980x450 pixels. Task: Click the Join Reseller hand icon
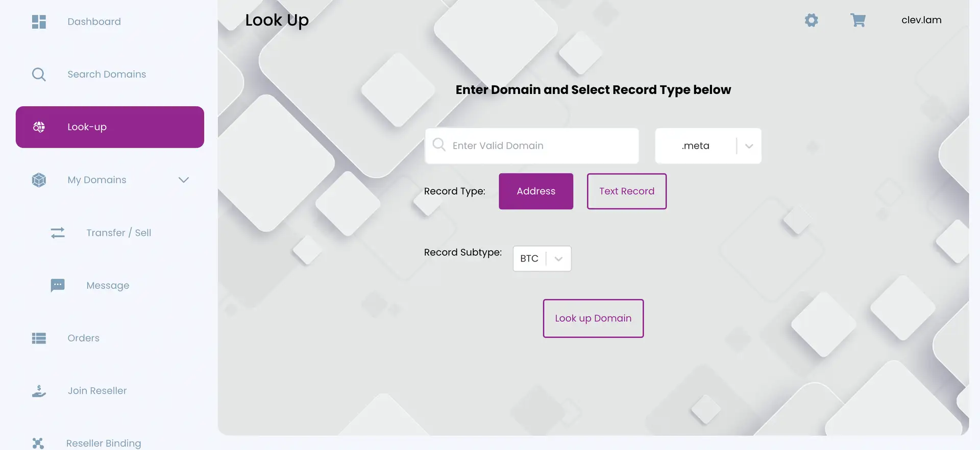click(x=39, y=391)
